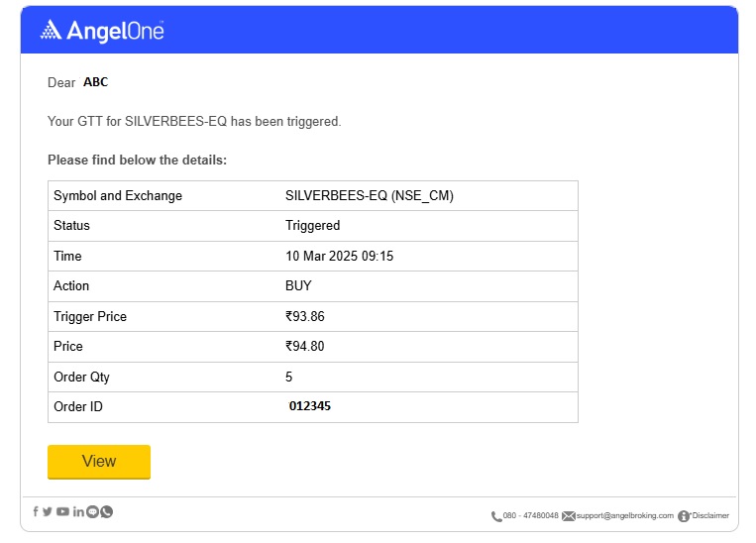Click the envelope mail icon
Image resolution: width=756 pixels, height=543 pixels.
[x=568, y=516]
